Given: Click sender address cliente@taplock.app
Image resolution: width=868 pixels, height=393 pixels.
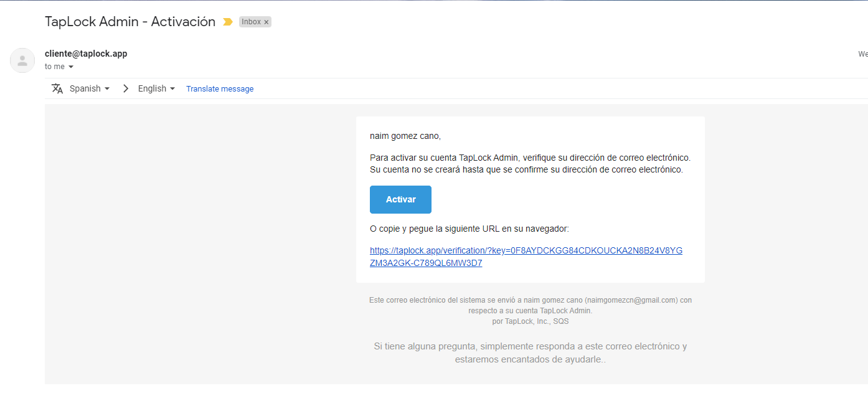Looking at the screenshot, I should coord(86,54).
